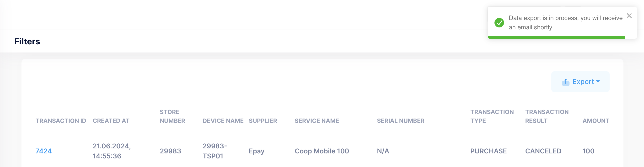
Task: Click the green notification progress bar
Action: (556, 37)
